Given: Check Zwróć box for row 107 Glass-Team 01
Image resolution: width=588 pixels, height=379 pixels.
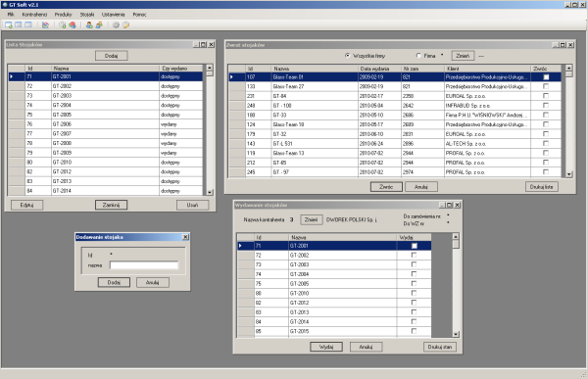Looking at the screenshot, I should [546, 76].
